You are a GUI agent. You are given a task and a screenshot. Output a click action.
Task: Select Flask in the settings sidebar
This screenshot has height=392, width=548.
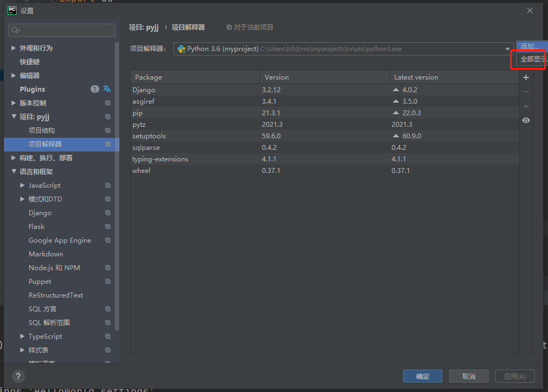pyautogui.click(x=36, y=226)
